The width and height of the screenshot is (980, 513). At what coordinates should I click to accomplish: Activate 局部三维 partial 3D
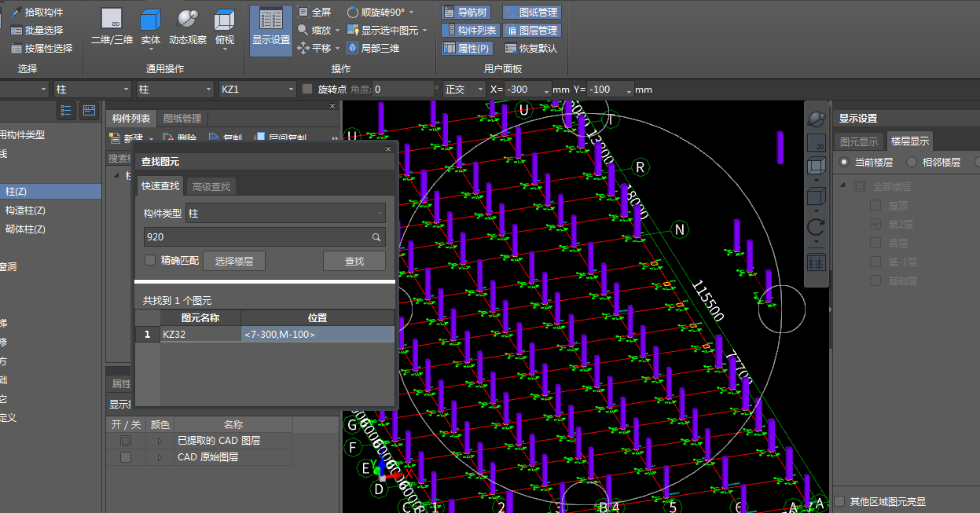pos(373,48)
